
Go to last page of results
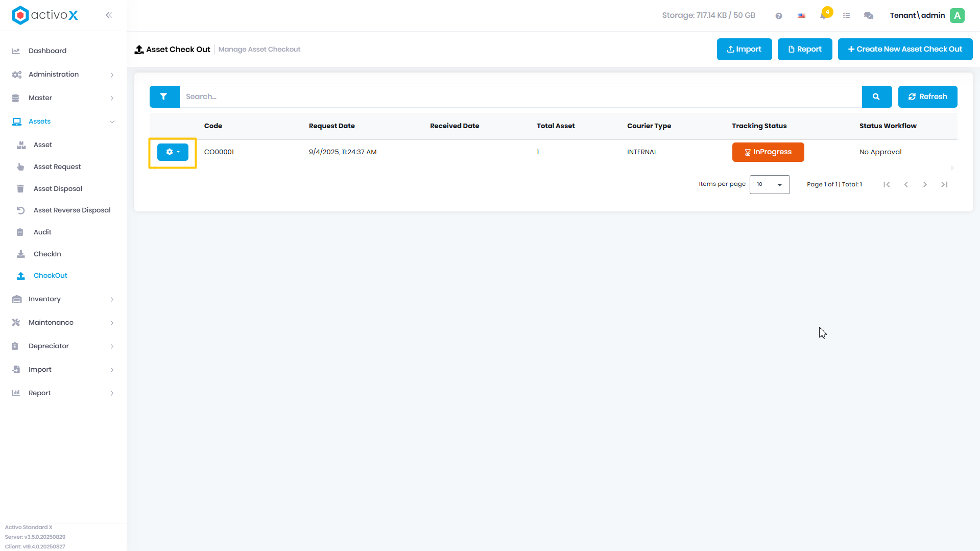pos(944,185)
